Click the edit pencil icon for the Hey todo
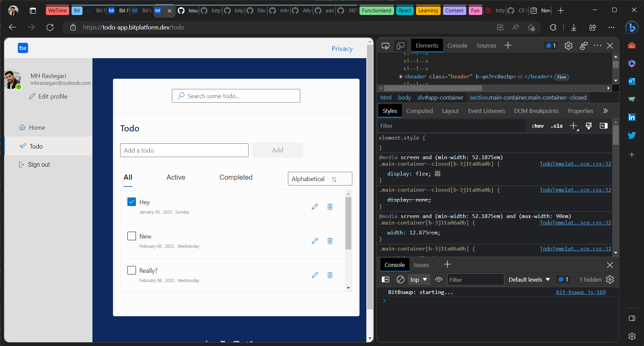This screenshot has height=346, width=644. click(x=315, y=206)
